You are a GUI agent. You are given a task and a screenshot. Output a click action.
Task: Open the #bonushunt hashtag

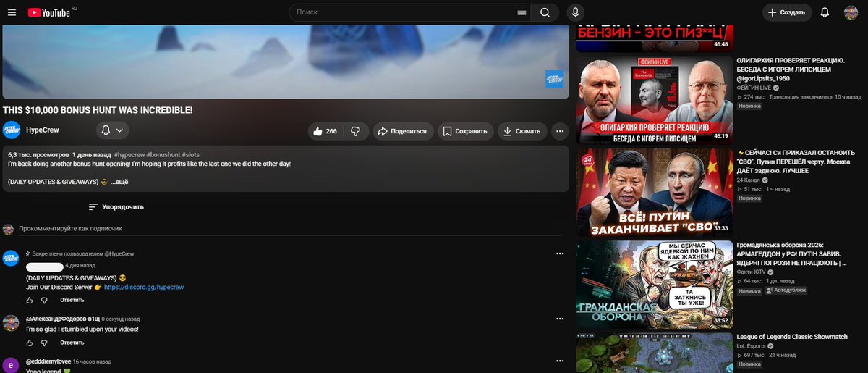click(x=163, y=155)
